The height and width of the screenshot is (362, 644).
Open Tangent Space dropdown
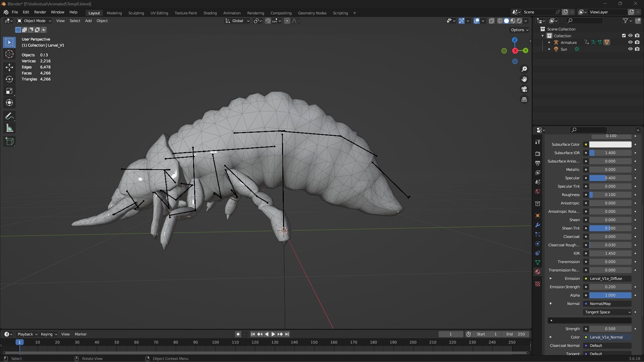point(607,312)
